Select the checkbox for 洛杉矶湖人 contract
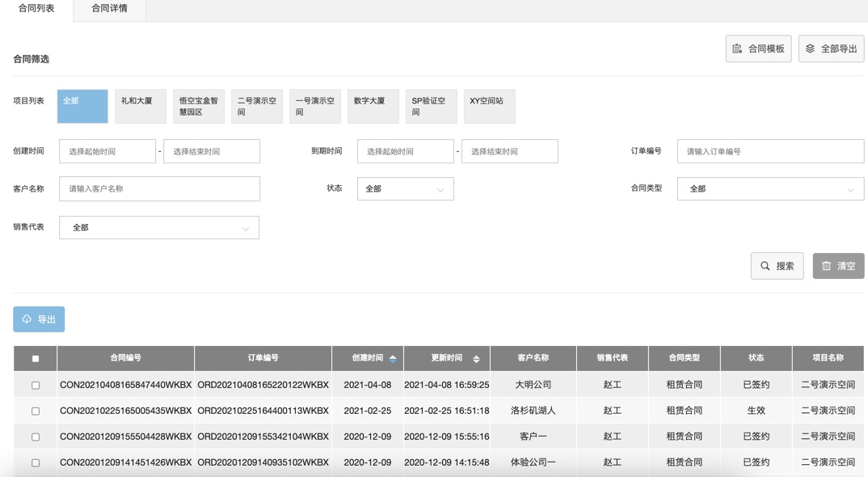Image resolution: width=868 pixels, height=477 pixels. (x=36, y=411)
